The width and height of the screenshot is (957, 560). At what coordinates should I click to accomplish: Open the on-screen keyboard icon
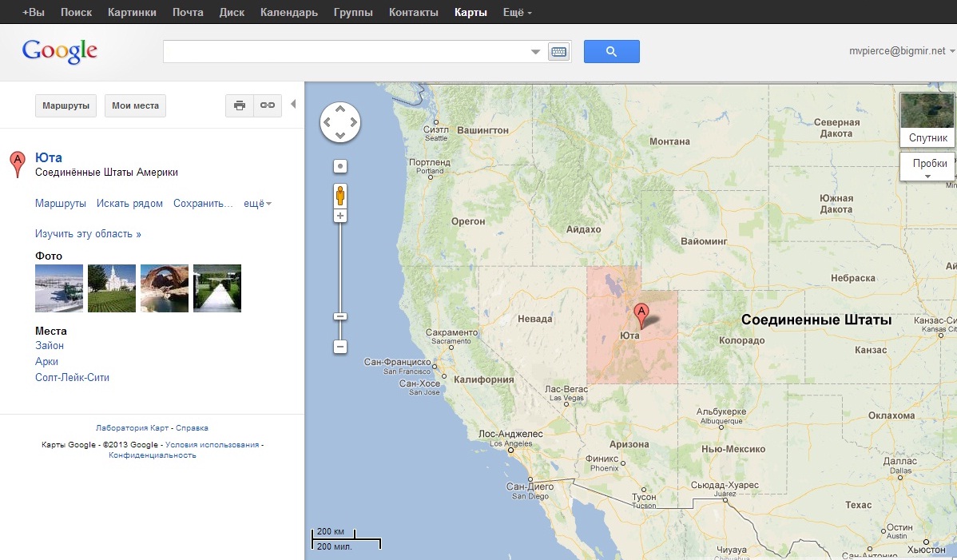click(x=558, y=52)
